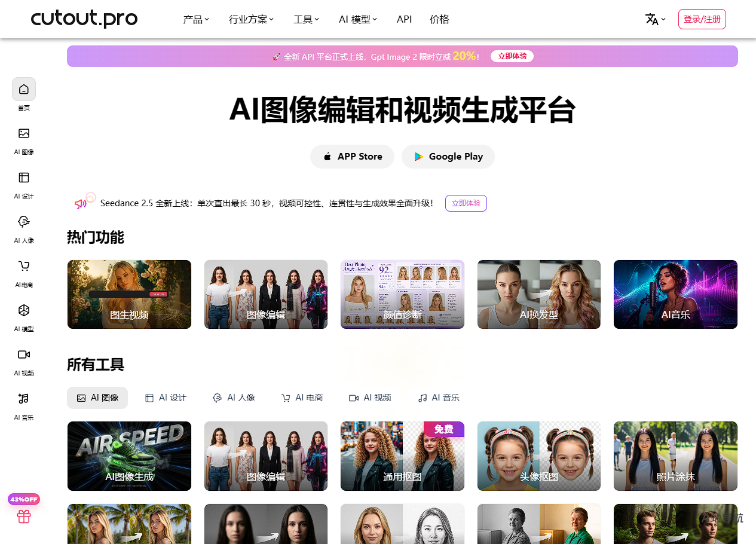Screen dimensions: 756x544
Task: Open the 颜值诊断 feature thumbnail
Action: coord(402,294)
